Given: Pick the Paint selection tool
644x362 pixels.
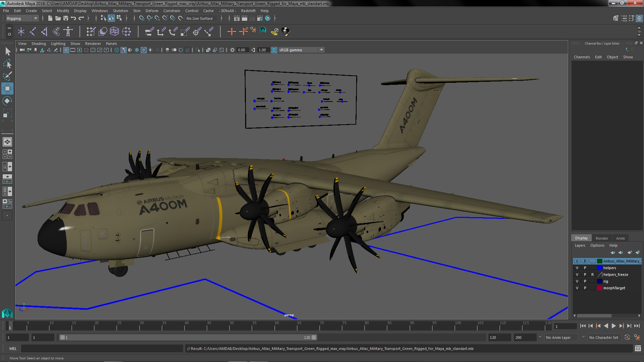Looking at the screenshot, I should [7, 76].
